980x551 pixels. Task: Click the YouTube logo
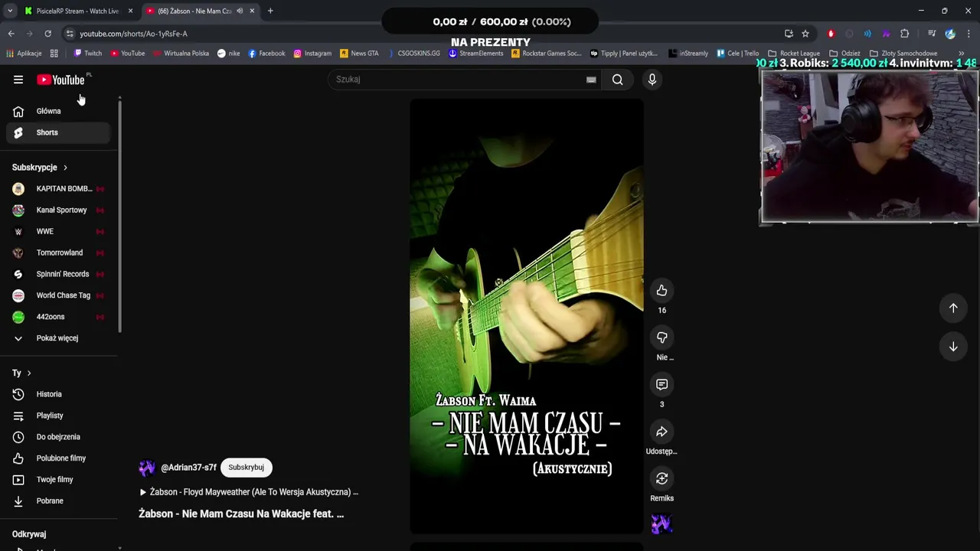pyautogui.click(x=60, y=80)
